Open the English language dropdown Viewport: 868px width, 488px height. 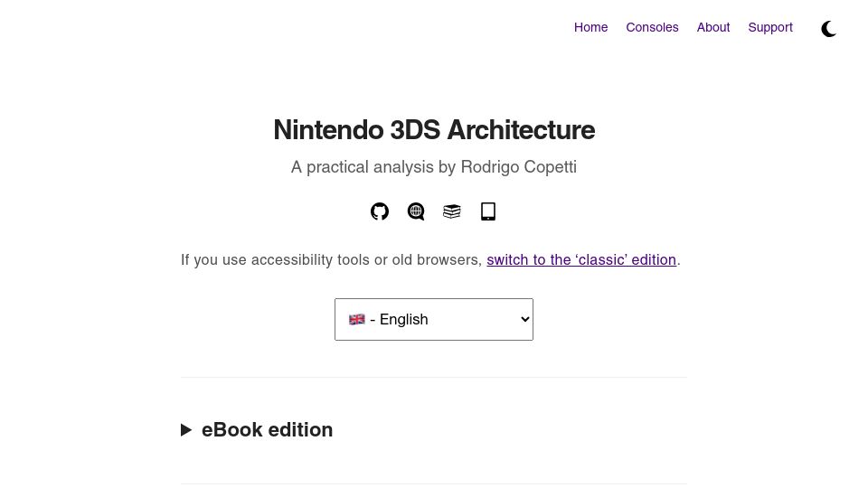click(434, 319)
